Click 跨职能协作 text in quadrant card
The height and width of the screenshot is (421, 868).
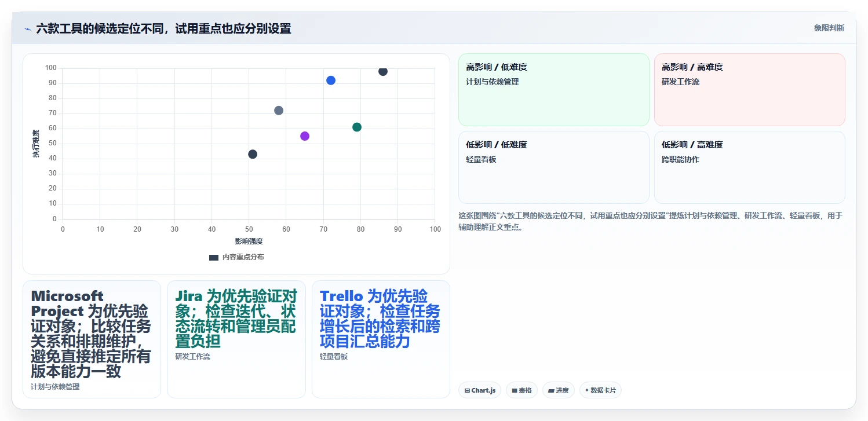point(680,159)
